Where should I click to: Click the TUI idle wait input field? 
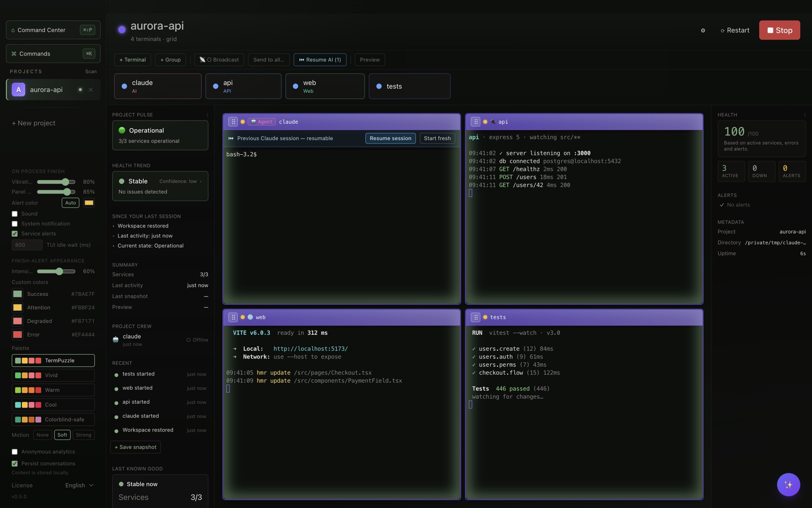tap(27, 245)
